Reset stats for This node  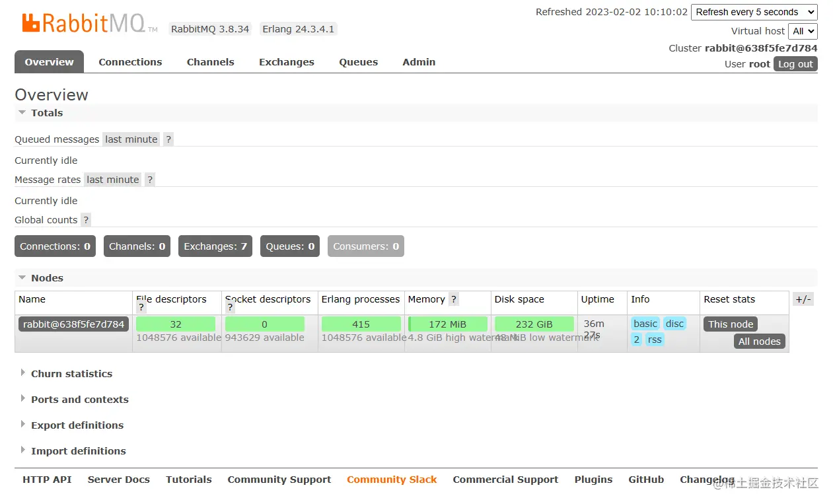point(731,324)
